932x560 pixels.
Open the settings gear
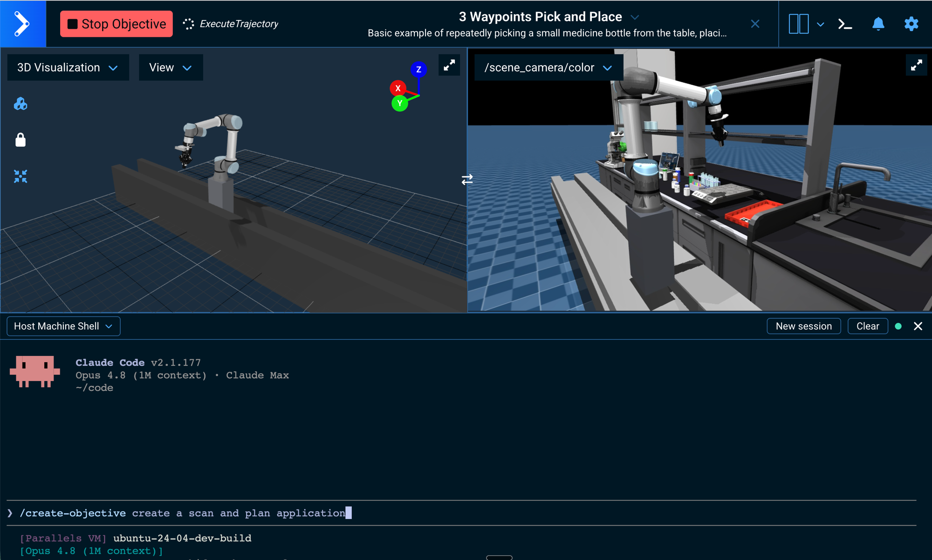pyautogui.click(x=911, y=24)
